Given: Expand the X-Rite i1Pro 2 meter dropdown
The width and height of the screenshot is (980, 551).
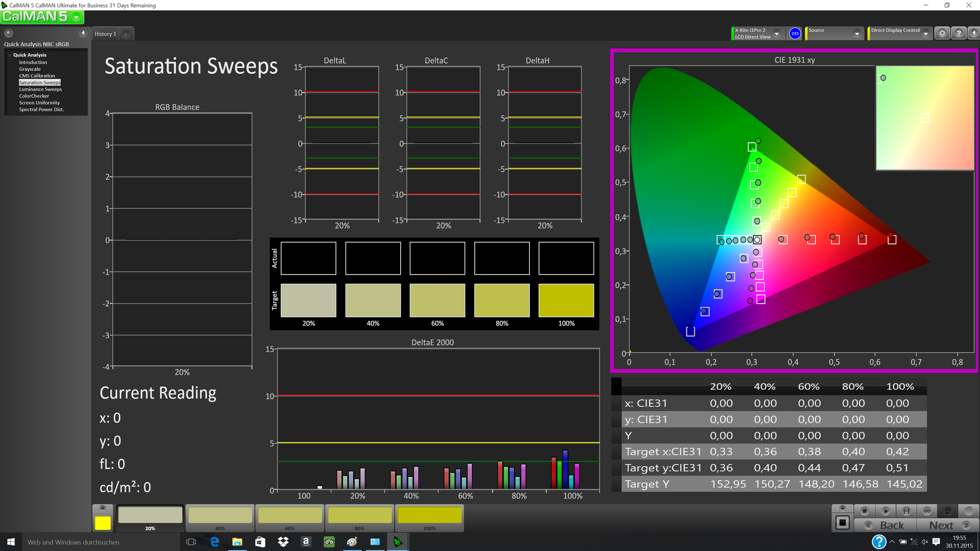Looking at the screenshot, I should click(777, 34).
